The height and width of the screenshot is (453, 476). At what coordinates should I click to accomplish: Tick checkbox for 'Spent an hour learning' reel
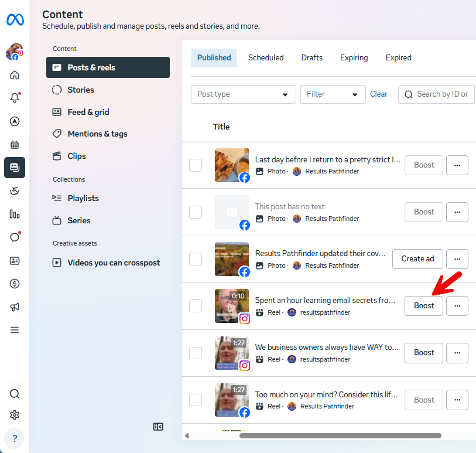[x=196, y=306]
